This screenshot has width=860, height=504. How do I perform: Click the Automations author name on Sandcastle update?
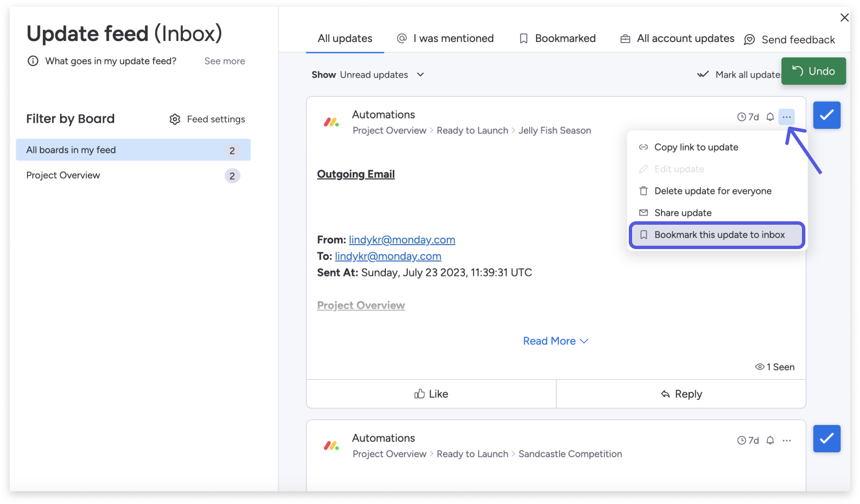[383, 438]
